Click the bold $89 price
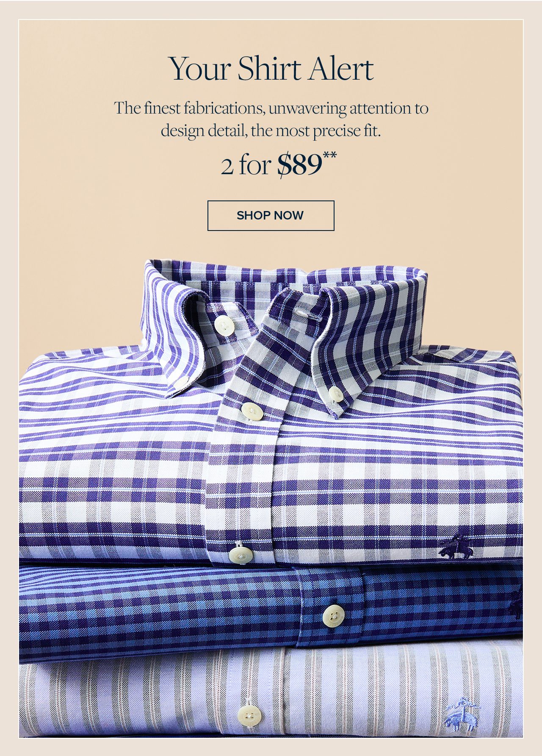Screen dimensions: 542x756 [x=300, y=164]
